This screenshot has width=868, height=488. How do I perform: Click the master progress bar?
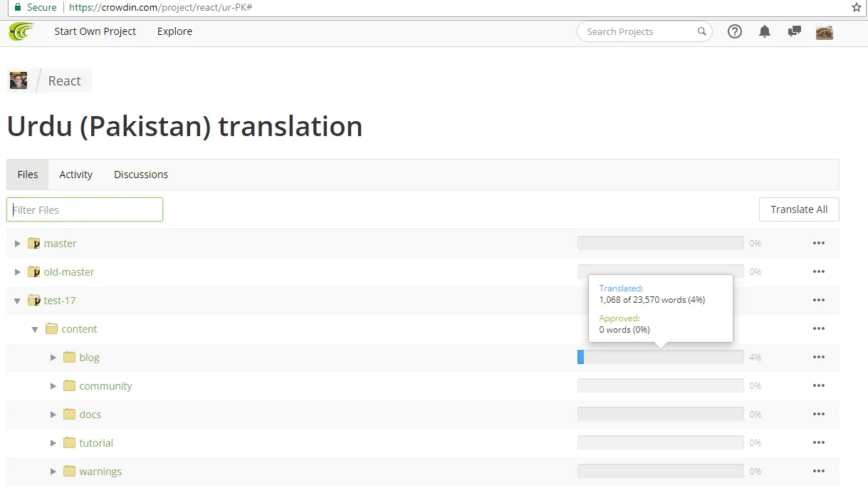tap(661, 243)
